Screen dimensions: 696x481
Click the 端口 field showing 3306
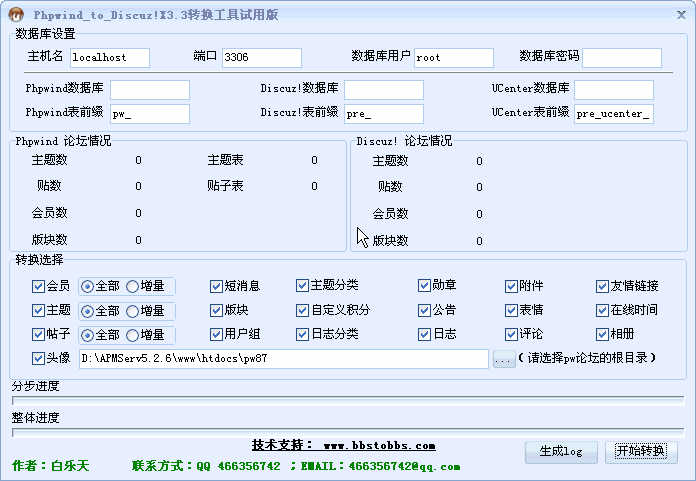(x=261, y=58)
